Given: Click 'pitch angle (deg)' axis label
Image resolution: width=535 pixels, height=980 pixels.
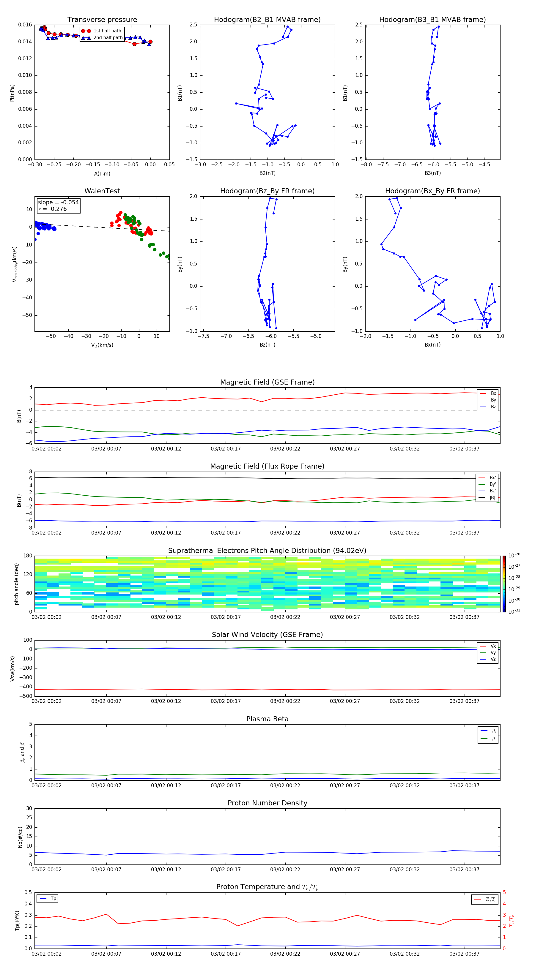Looking at the screenshot, I should (x=16, y=584).
